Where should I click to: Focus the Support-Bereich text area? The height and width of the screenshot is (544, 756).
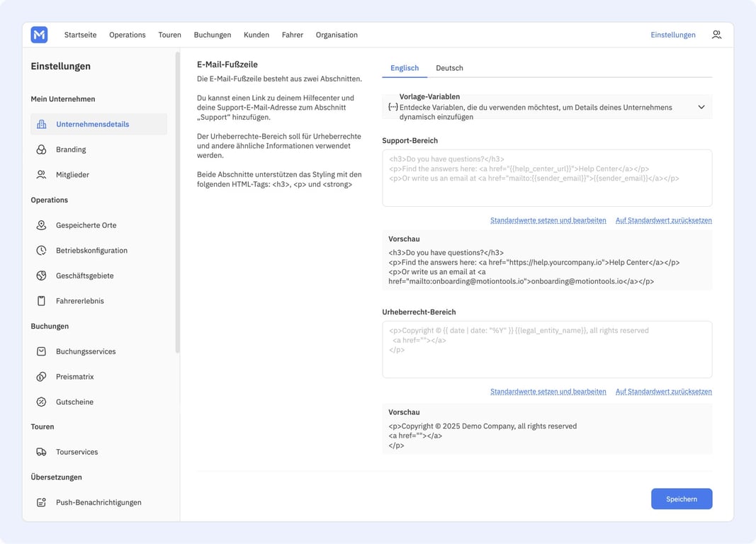(547, 178)
